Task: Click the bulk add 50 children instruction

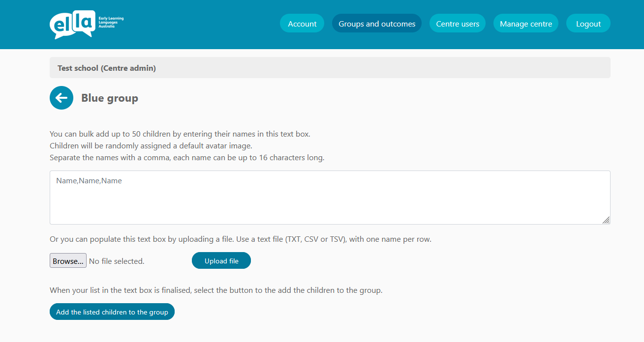Action: [180, 134]
